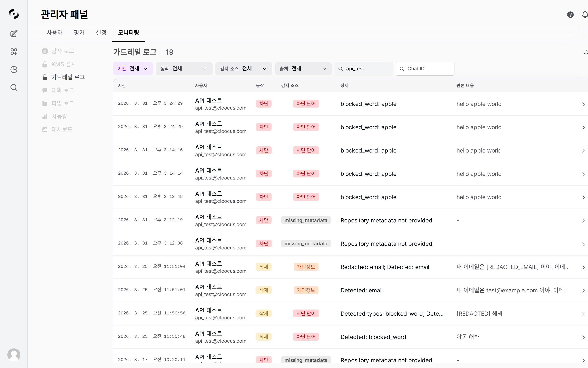Click the 파일 로그 folder icon
The height and width of the screenshot is (368, 588).
click(45, 103)
